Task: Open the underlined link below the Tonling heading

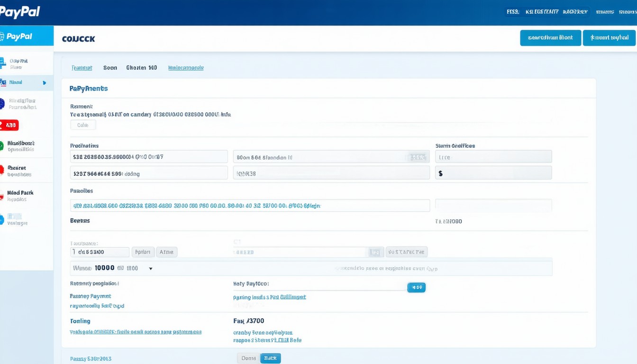Action: click(136, 332)
